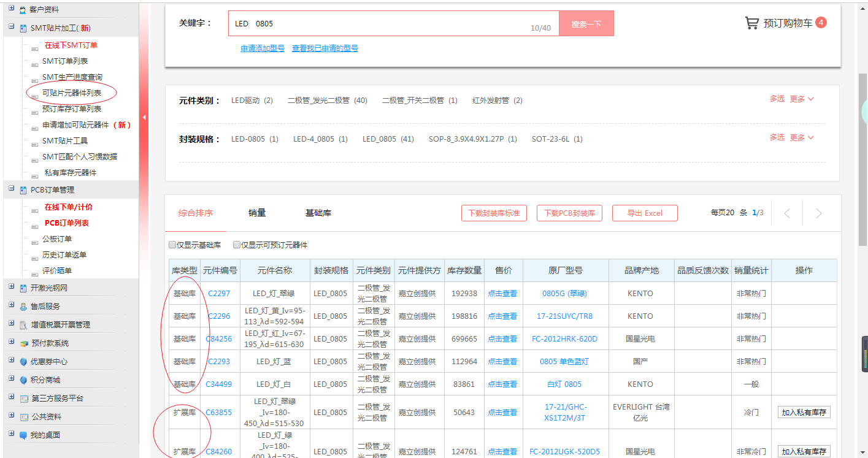Screen dimensions: 868x458
Task: Click the icon beside 开激光钢网
Action: pyautogui.click(x=23, y=288)
